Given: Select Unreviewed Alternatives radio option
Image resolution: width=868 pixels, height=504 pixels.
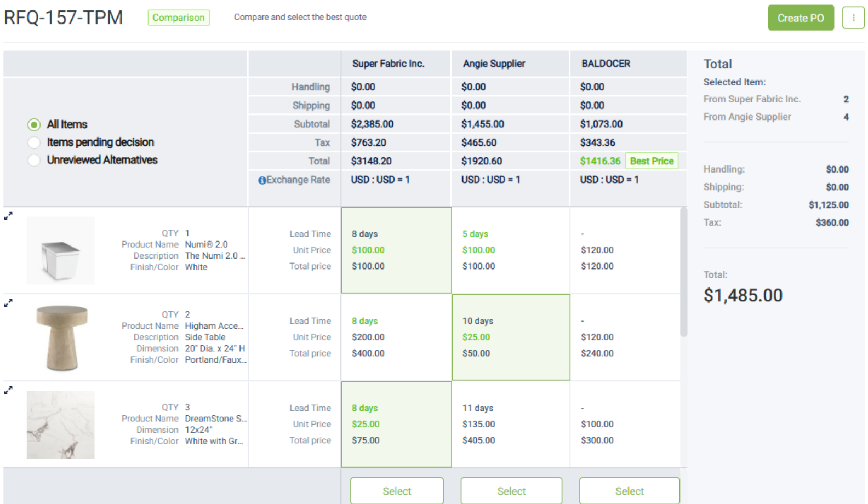Looking at the screenshot, I should coord(34,160).
